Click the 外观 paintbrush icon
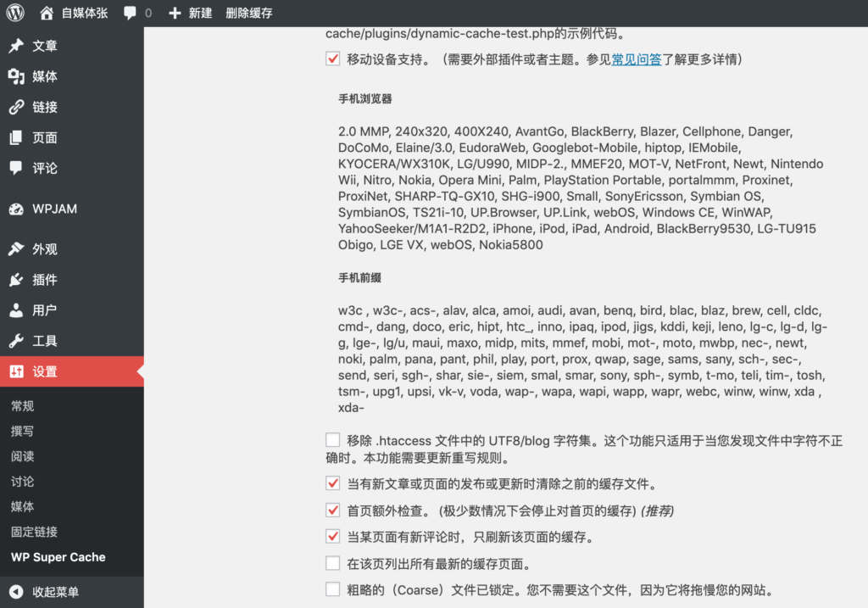 (x=16, y=249)
